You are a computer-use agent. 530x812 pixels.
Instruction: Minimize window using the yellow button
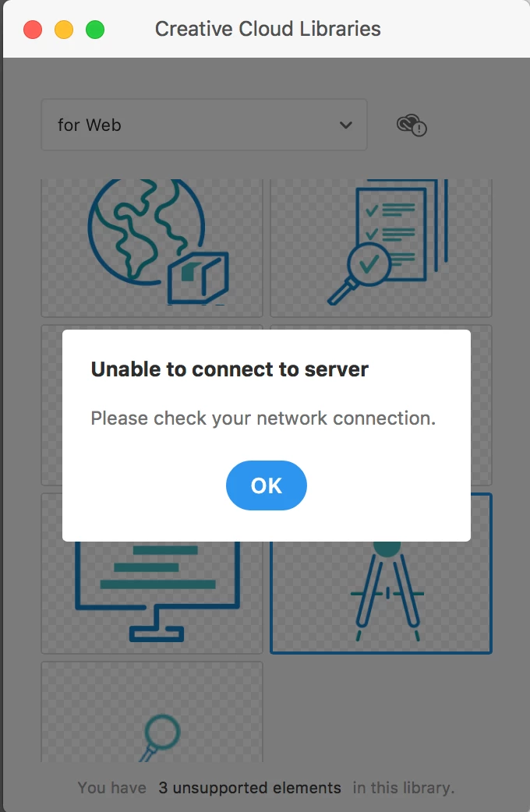(x=64, y=30)
